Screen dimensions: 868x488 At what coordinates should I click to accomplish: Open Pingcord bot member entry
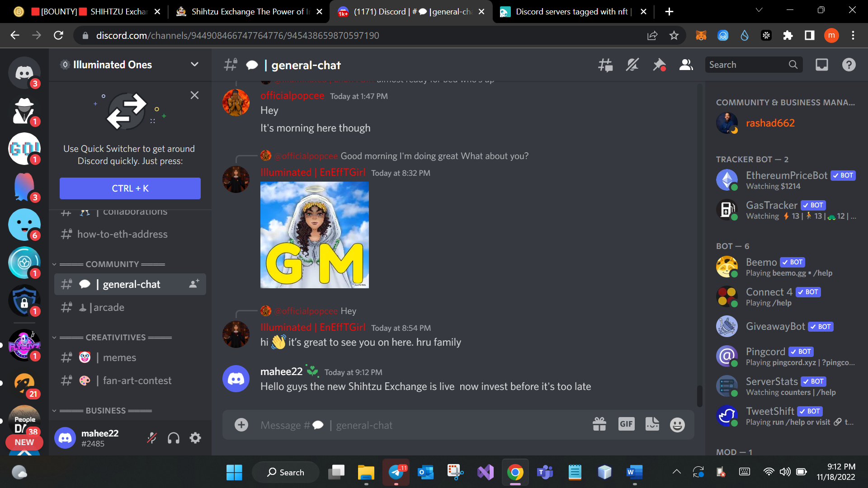[786, 356]
